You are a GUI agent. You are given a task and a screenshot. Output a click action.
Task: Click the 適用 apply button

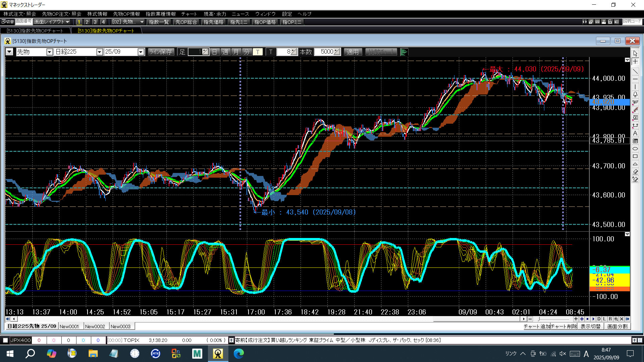(x=353, y=52)
